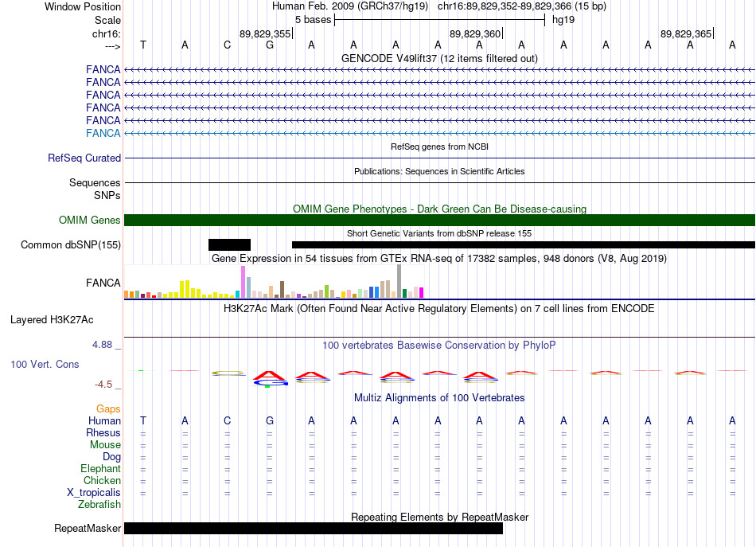
Task: Click the PhyloP lower limit value -4.5
Action: [x=103, y=385]
